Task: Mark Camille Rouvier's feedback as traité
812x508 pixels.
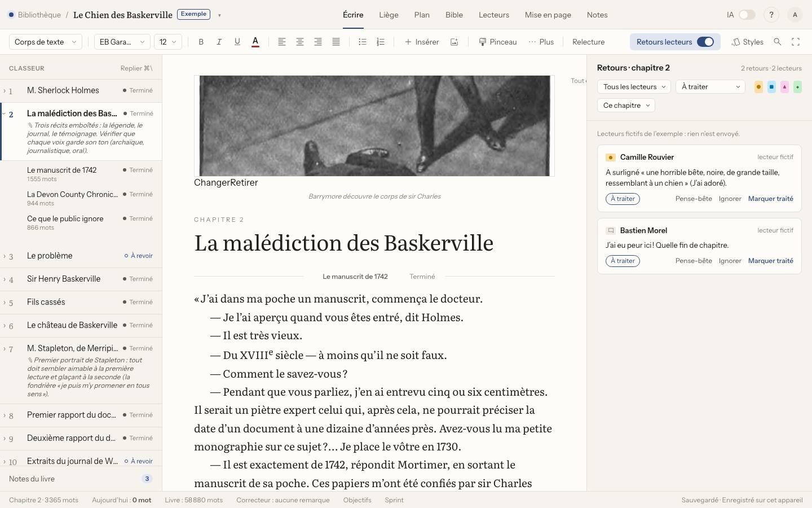Action: click(x=770, y=199)
